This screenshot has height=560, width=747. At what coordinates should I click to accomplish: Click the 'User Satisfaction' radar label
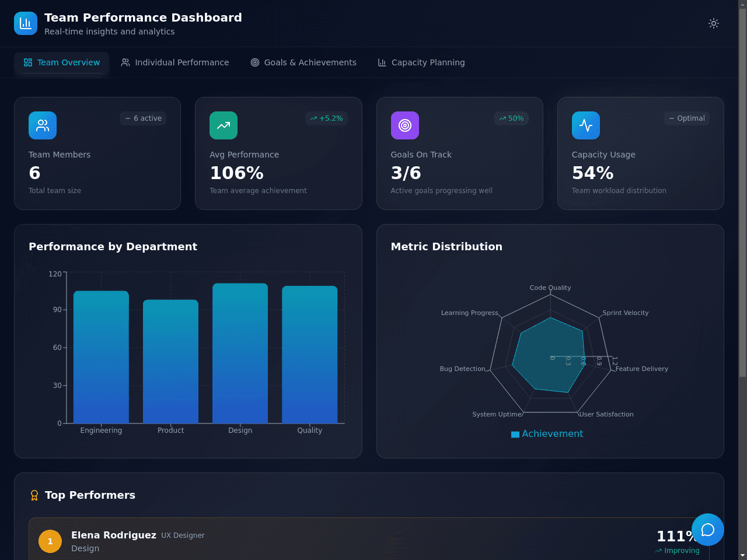coord(606,414)
